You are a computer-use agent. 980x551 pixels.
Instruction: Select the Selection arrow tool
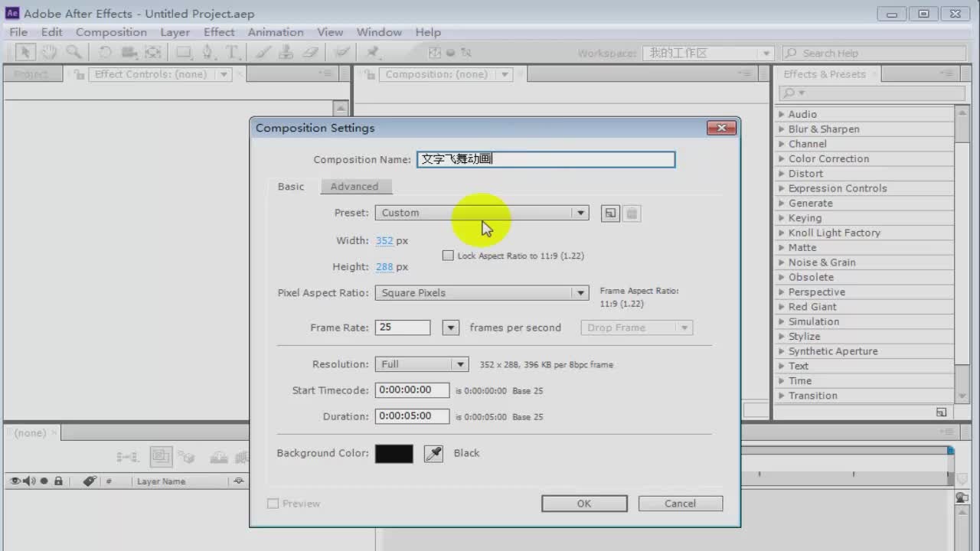point(25,52)
